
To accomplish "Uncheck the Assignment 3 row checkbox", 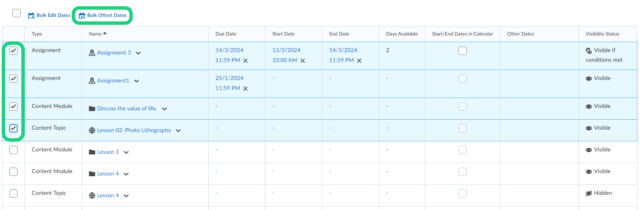I will (x=13, y=51).
